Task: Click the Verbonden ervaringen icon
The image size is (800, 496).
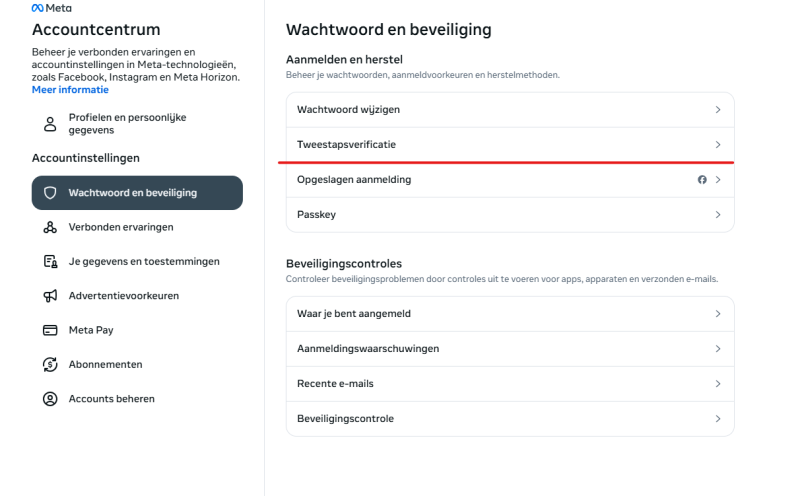Action: click(x=49, y=227)
